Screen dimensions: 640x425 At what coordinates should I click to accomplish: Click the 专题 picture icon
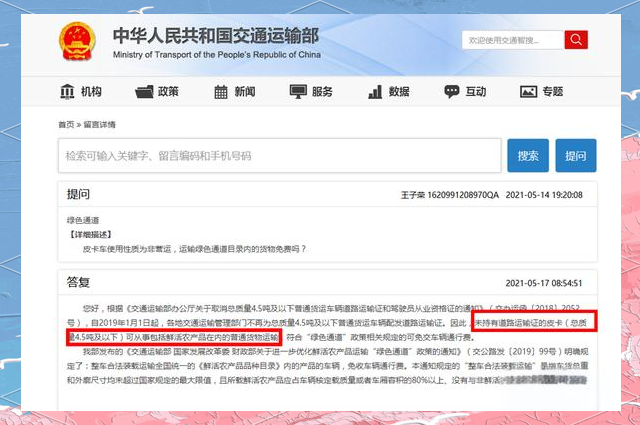[x=528, y=92]
